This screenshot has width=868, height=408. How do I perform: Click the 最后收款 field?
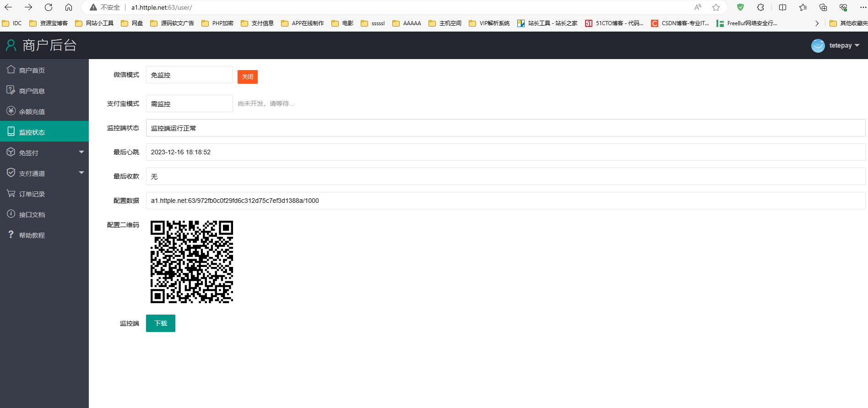coord(505,176)
